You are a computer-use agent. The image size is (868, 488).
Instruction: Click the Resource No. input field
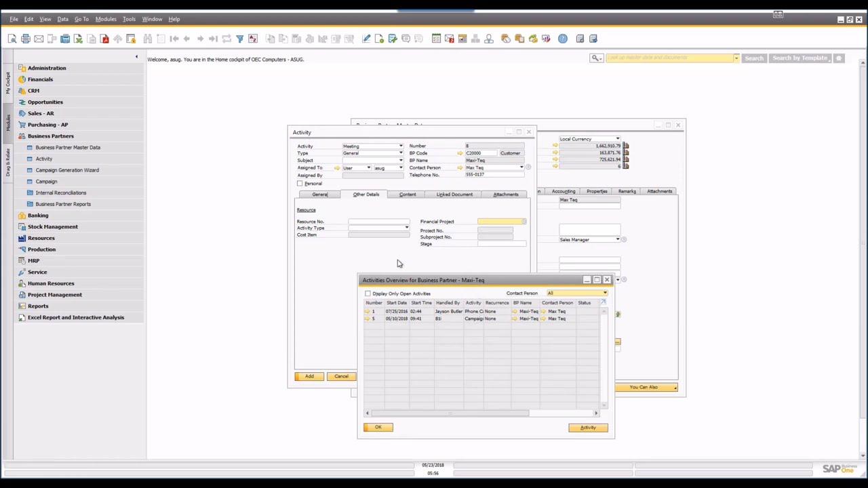(379, 222)
